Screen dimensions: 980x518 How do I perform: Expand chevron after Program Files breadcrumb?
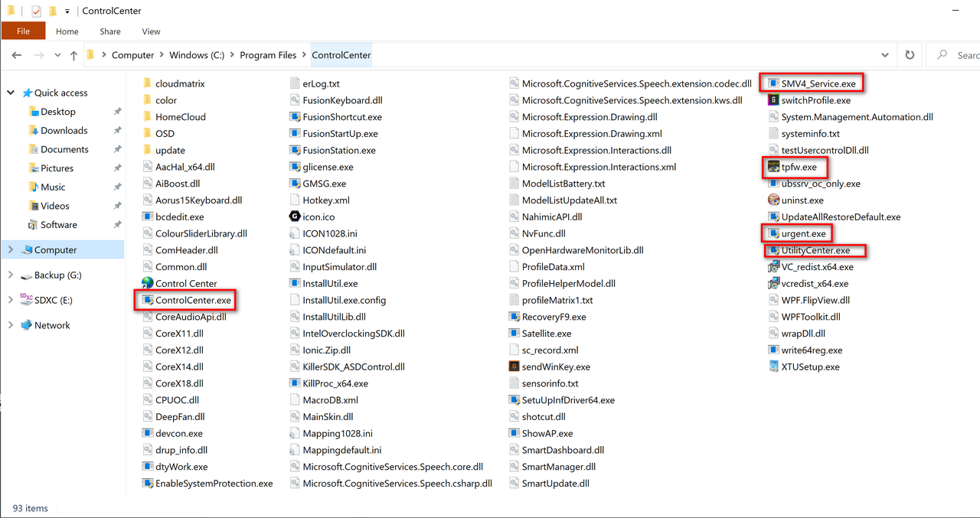tap(304, 55)
